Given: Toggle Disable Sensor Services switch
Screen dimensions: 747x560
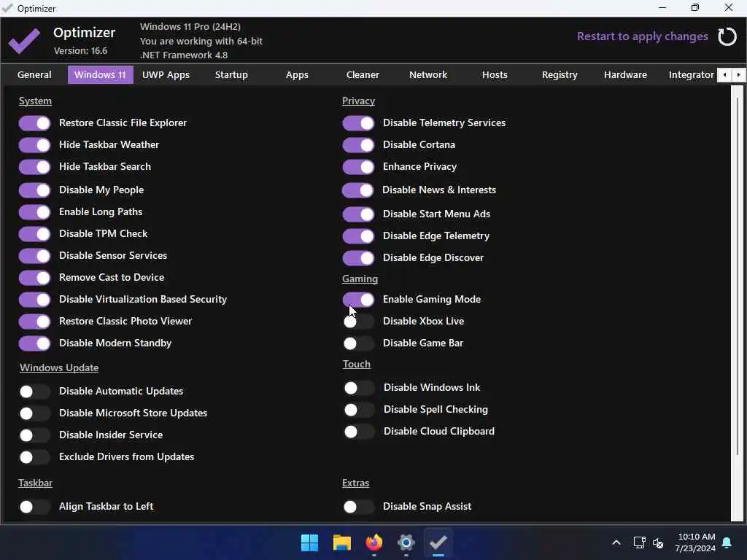Looking at the screenshot, I should (34, 256).
